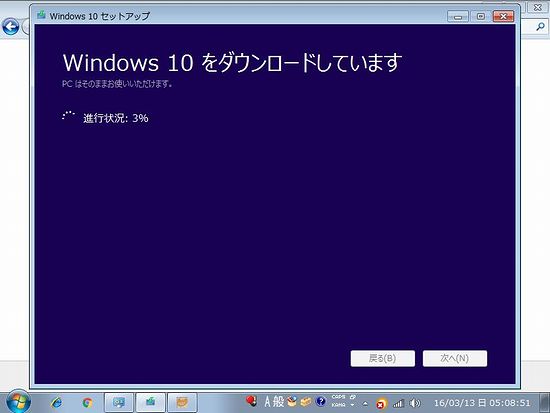Open the language bar options small arrow
This screenshot has height=413, width=550.
pos(353,405)
